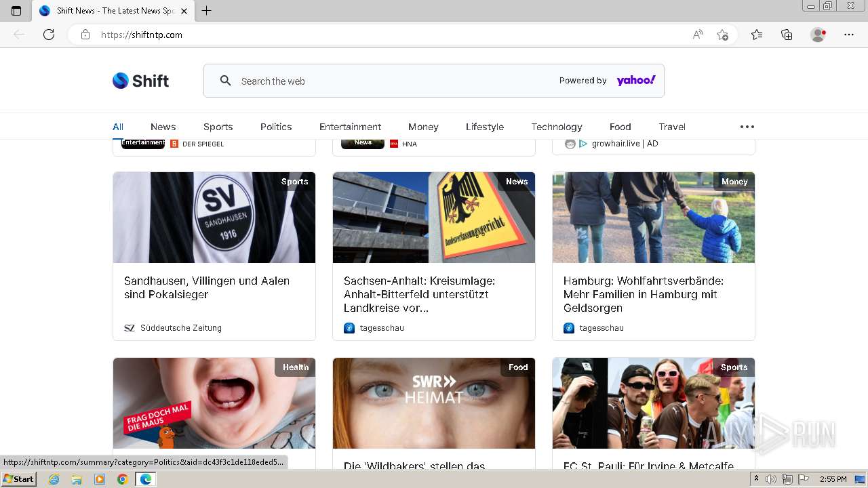The height and width of the screenshot is (488, 868).
Task: Click the family walking thumbnail
Action: coord(654,218)
